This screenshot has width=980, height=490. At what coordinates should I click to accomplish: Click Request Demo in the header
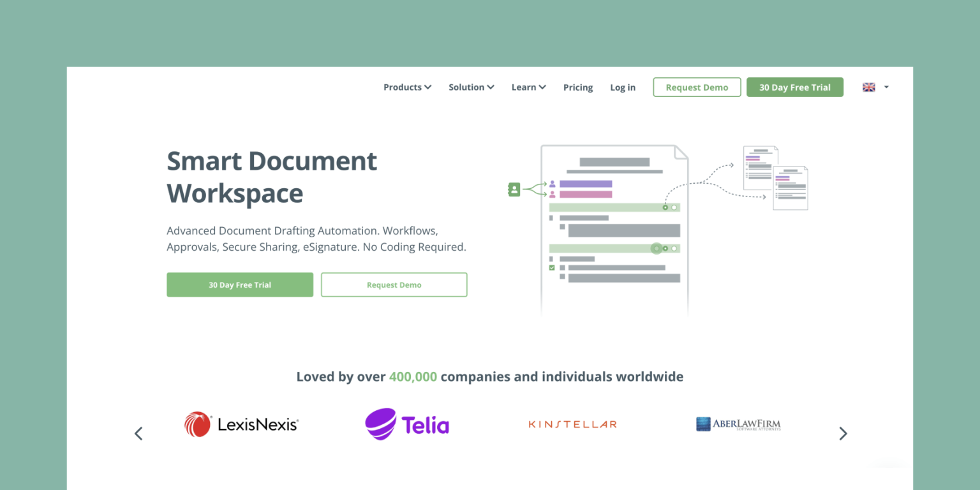(697, 87)
